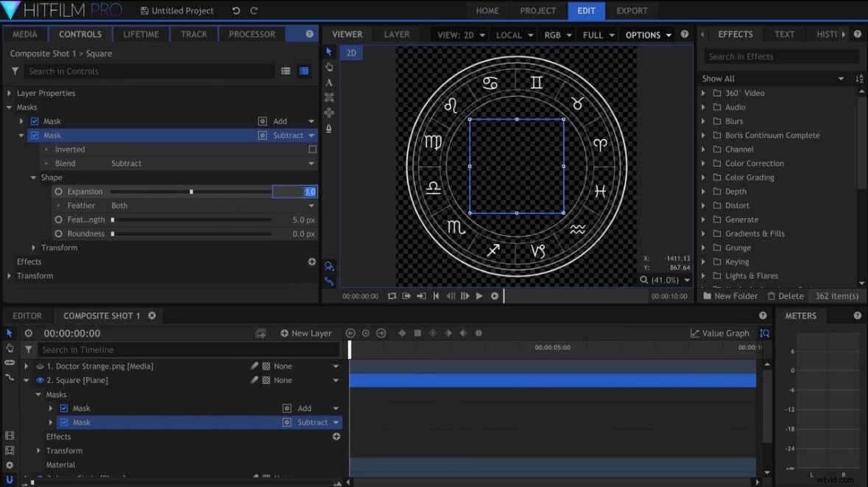This screenshot has width=868, height=487.
Task: Select the arrow selection tool in viewer toolbar
Action: click(329, 52)
